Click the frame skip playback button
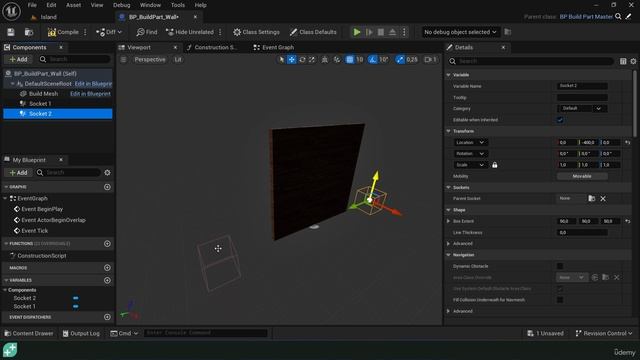The width and height of the screenshot is (640, 360). [369, 32]
